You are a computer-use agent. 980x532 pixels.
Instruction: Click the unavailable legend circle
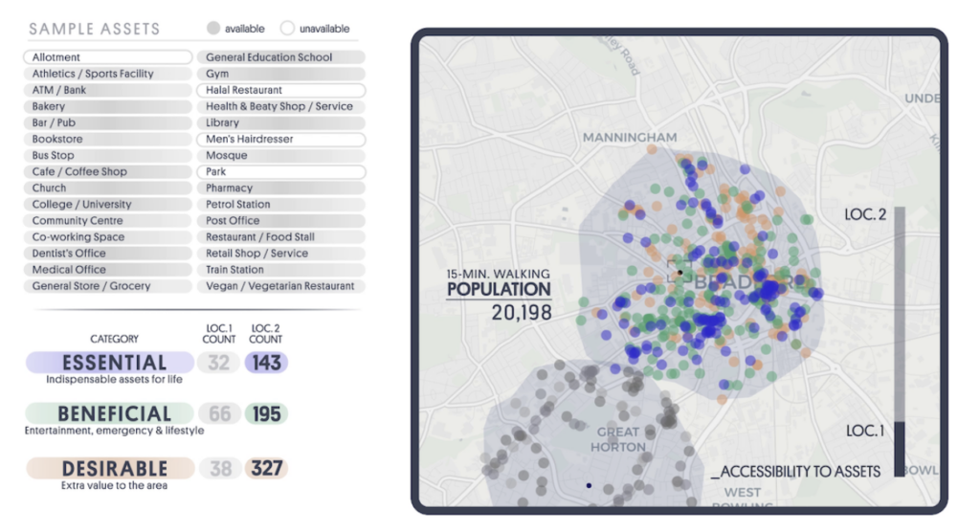(x=287, y=29)
